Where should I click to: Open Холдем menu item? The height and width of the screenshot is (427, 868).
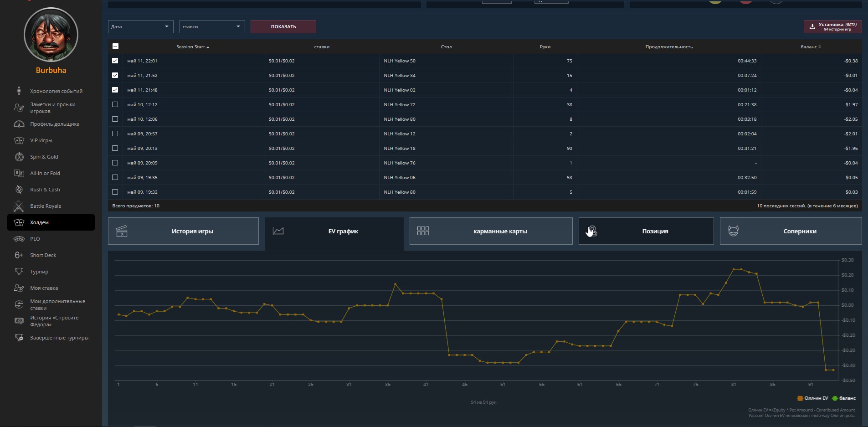click(x=51, y=222)
